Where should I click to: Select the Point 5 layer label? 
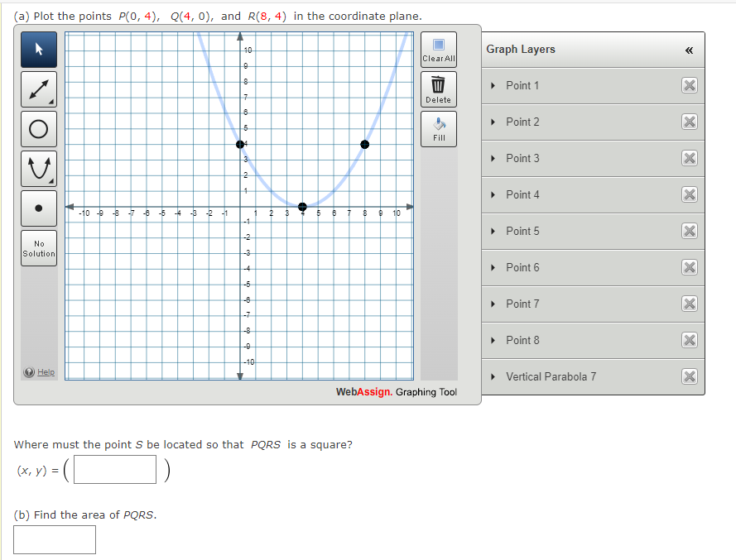pos(522,232)
